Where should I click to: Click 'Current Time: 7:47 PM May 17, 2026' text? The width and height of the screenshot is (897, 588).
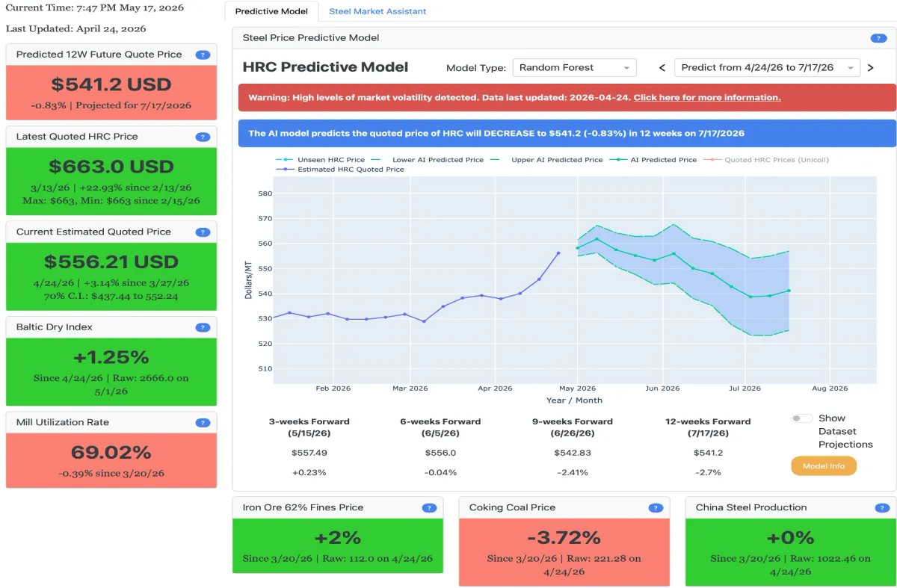[94, 8]
